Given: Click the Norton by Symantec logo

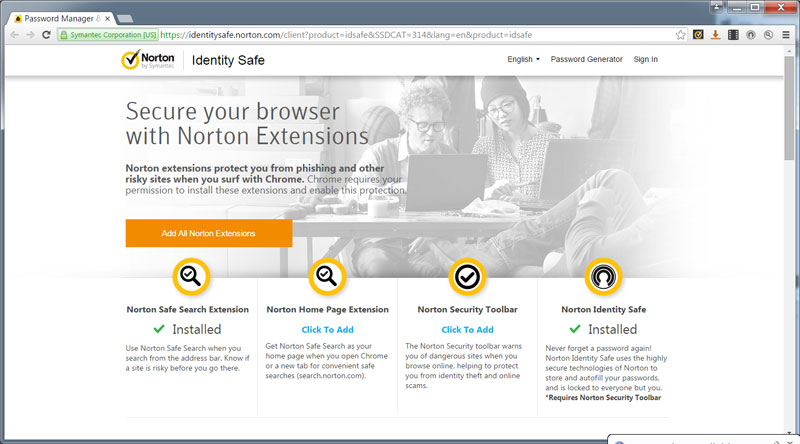Looking at the screenshot, I should tap(148, 60).
